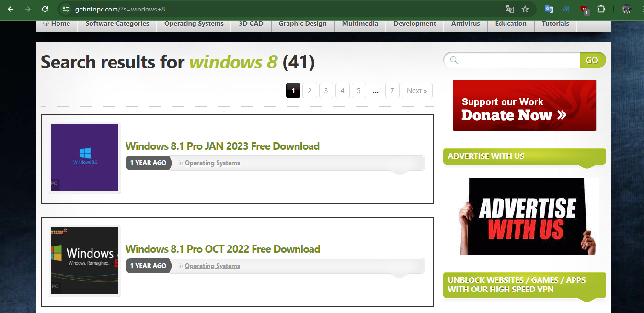Go to results page 4
Image resolution: width=644 pixels, height=313 pixels.
pos(342,90)
